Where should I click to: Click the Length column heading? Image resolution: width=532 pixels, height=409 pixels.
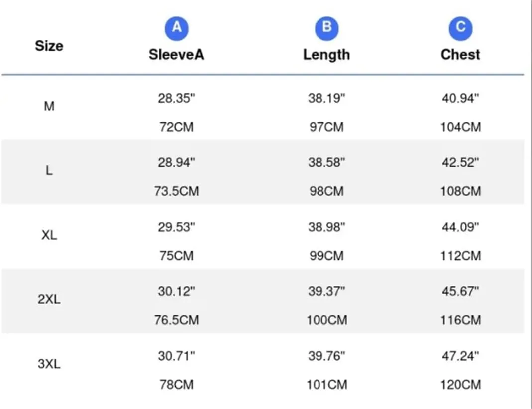(326, 55)
